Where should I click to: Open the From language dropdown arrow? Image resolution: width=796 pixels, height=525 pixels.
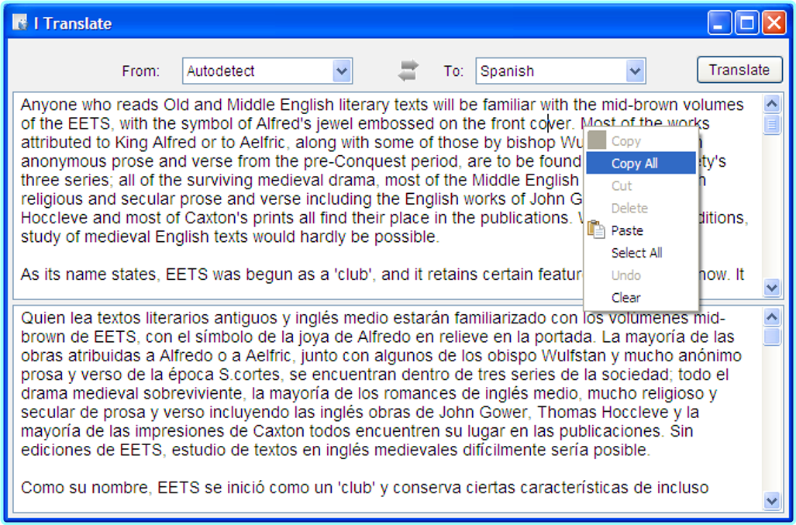342,71
